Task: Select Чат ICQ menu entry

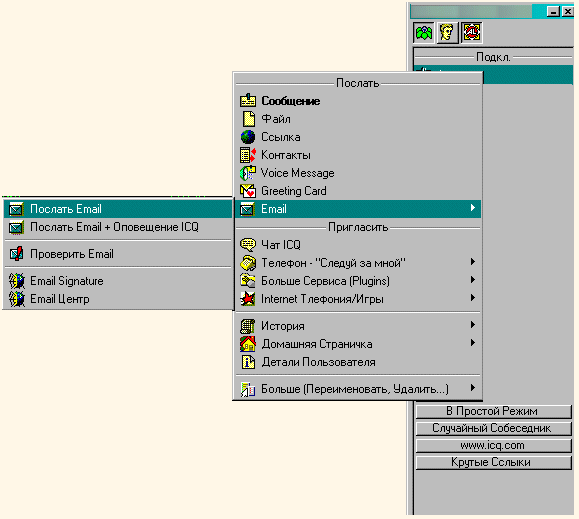Action: pos(358,245)
